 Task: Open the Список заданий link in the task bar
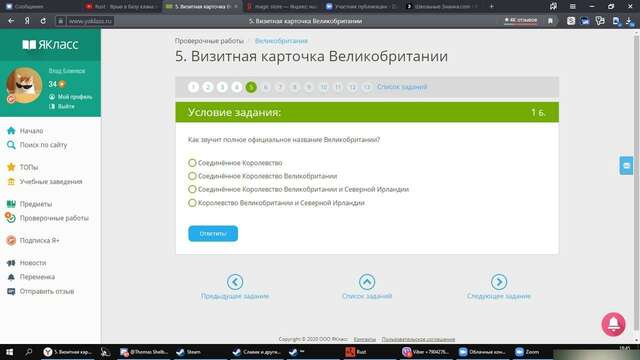pos(402,87)
